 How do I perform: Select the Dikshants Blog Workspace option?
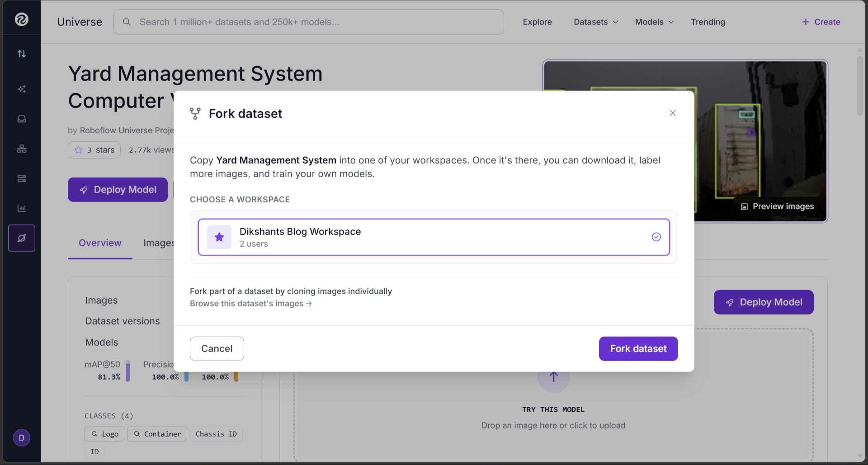[x=434, y=237]
